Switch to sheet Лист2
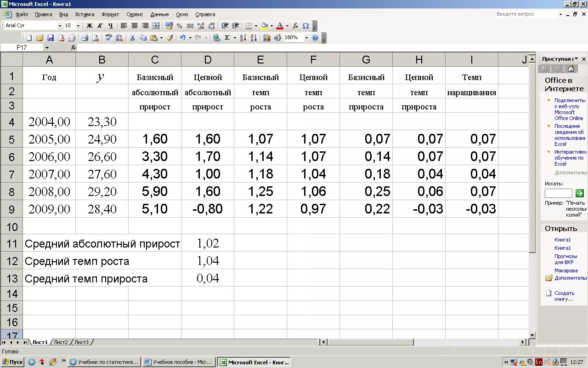The height and width of the screenshot is (368, 588). pyautogui.click(x=61, y=342)
